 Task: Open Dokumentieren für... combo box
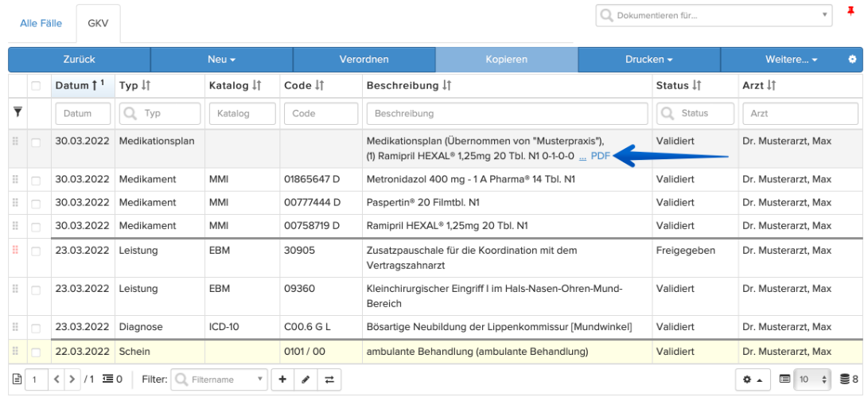714,15
